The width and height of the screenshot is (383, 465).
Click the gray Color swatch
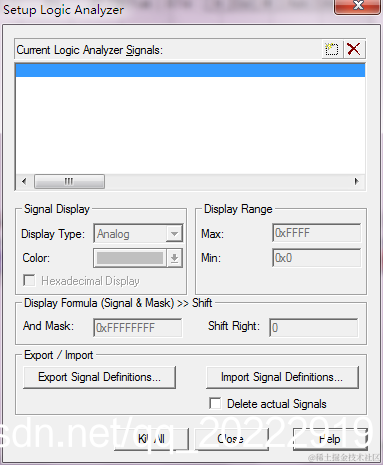click(x=130, y=258)
